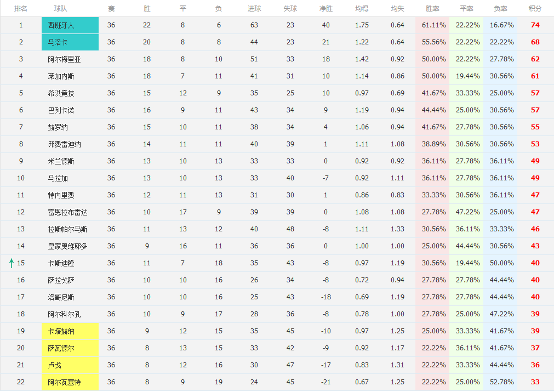The height and width of the screenshot is (392, 554).
Task: Click the 球队 column header
Action: (x=61, y=9)
